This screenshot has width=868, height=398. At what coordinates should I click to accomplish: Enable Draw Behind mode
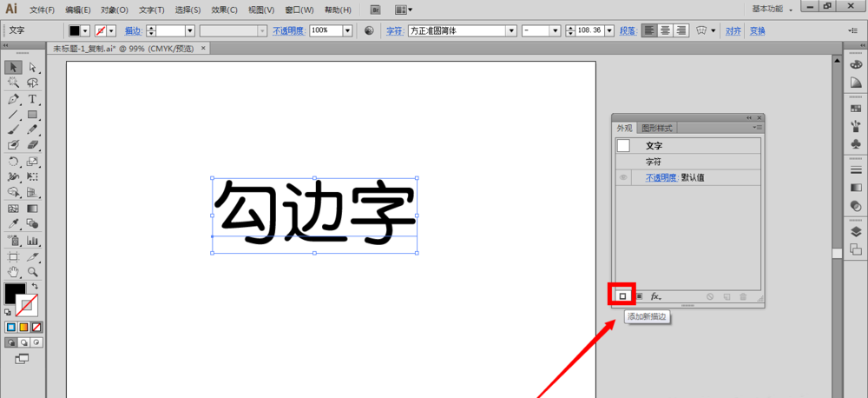click(x=23, y=342)
